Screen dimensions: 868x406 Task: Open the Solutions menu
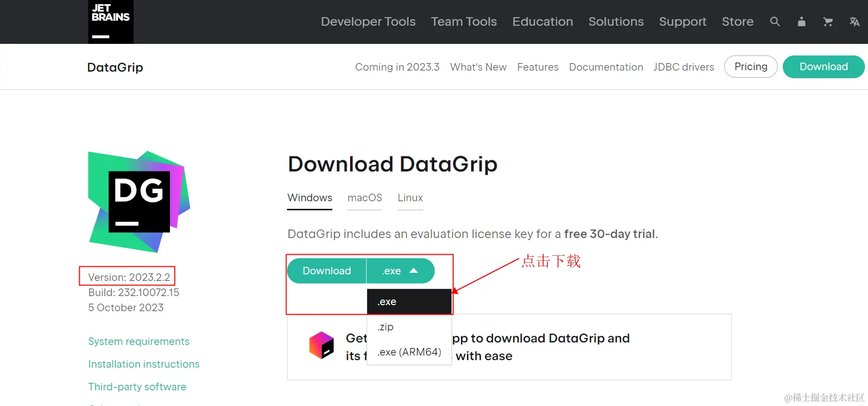tap(616, 22)
